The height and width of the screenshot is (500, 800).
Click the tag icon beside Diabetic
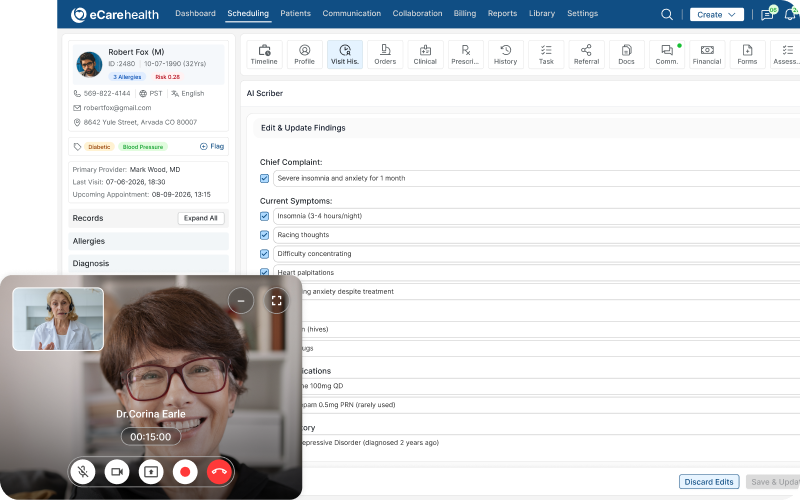point(78,147)
